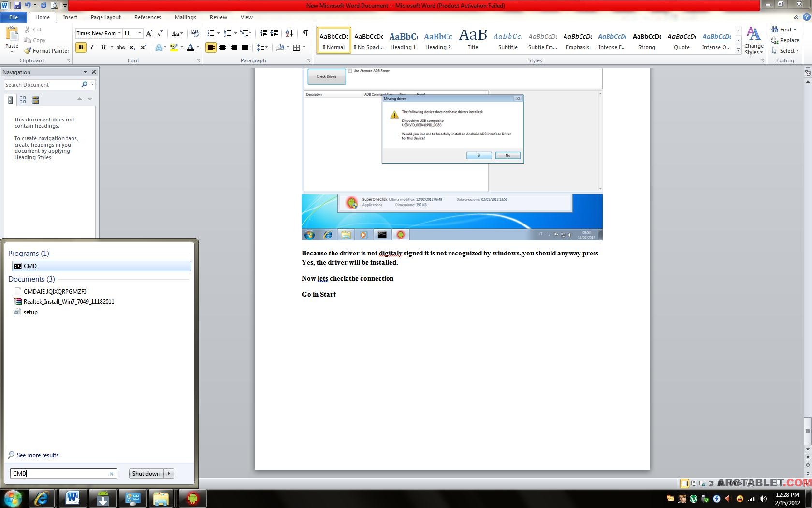Viewport: 812px width, 508px height.
Task: Expand the Find dropdown arrow
Action: click(795, 30)
